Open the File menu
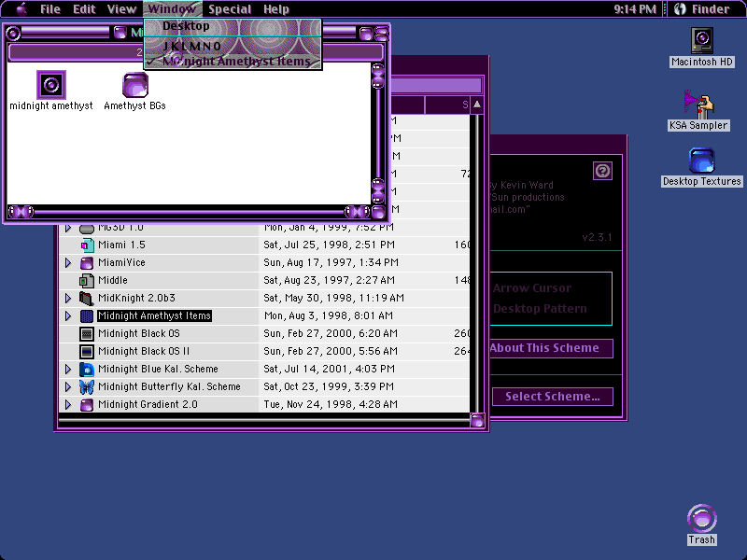This screenshot has height=560, width=747. [50, 9]
